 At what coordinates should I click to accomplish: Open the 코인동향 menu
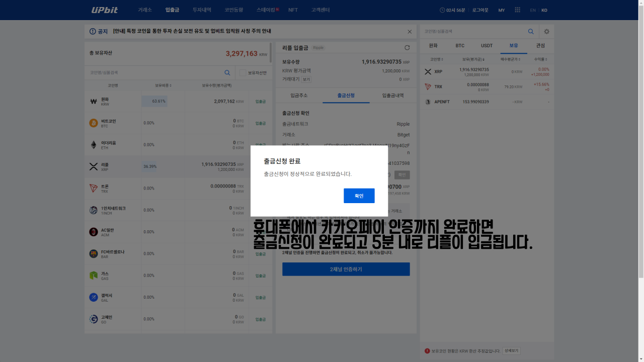234,10
